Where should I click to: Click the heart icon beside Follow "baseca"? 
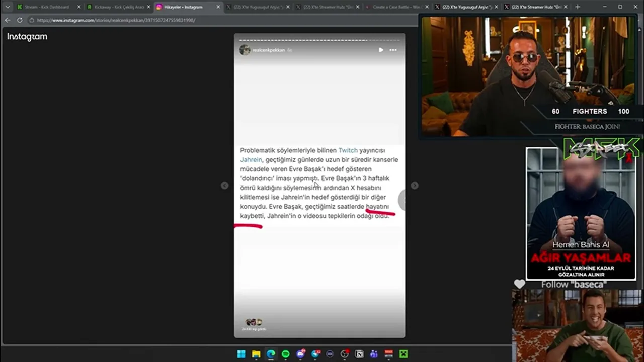coord(519,285)
